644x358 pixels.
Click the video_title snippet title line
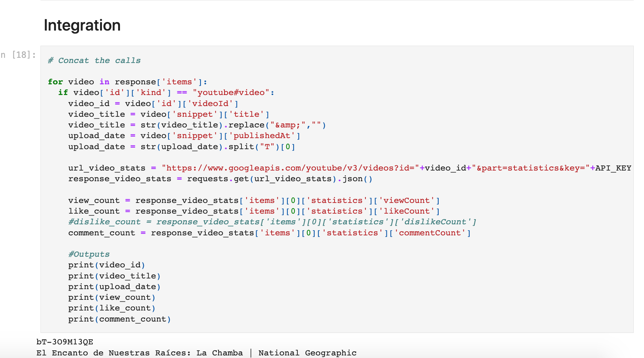pyautogui.click(x=169, y=114)
